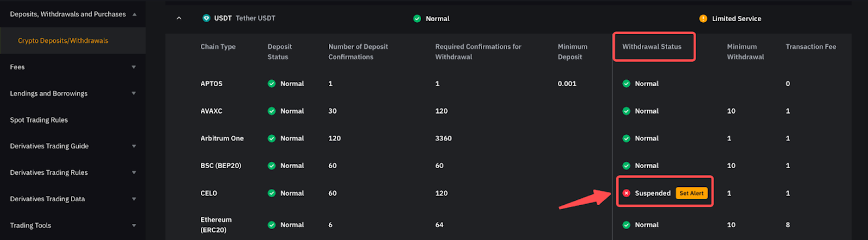Click the orange Limited Service warning icon

(703, 18)
